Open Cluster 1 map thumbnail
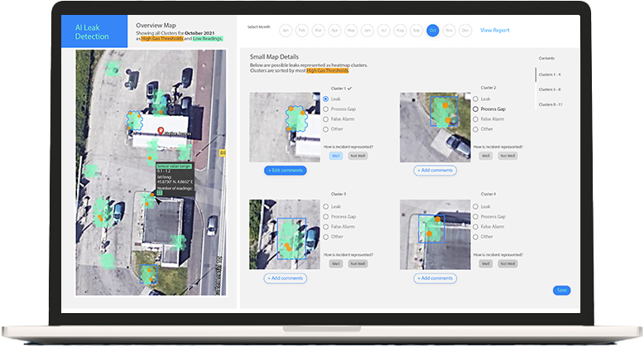Screen dimensions: 644x347 point(285,127)
